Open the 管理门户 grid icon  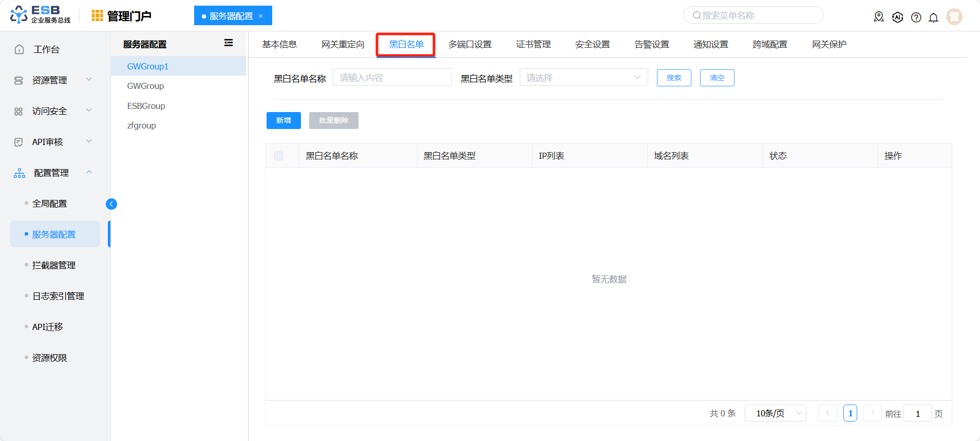97,16
